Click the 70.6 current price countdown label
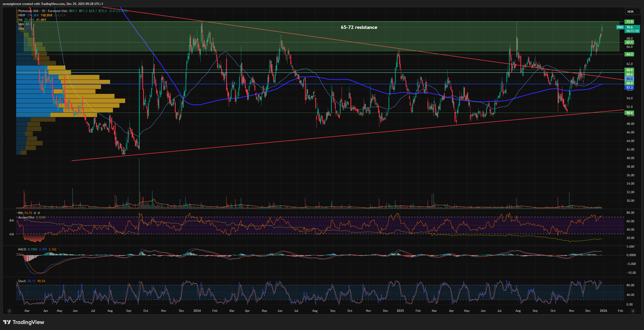Image resolution: width=644 pixels, height=330 pixels. [633, 29]
